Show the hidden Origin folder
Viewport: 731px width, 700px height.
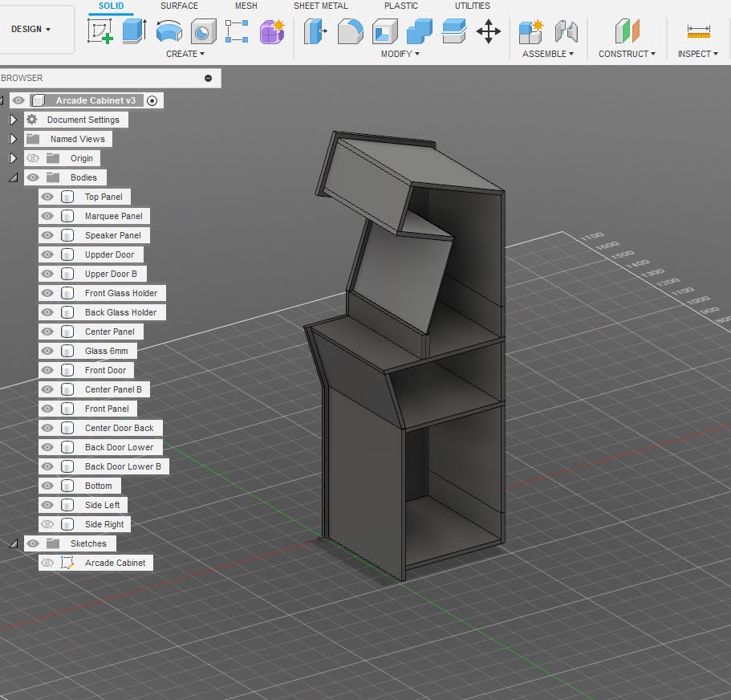coord(33,158)
